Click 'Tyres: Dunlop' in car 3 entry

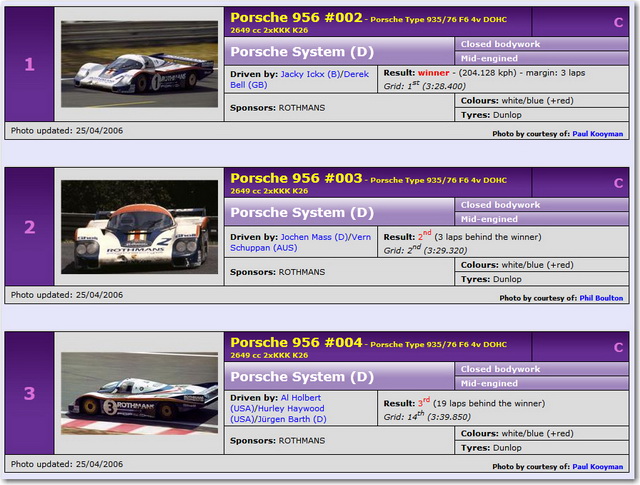[x=491, y=448]
